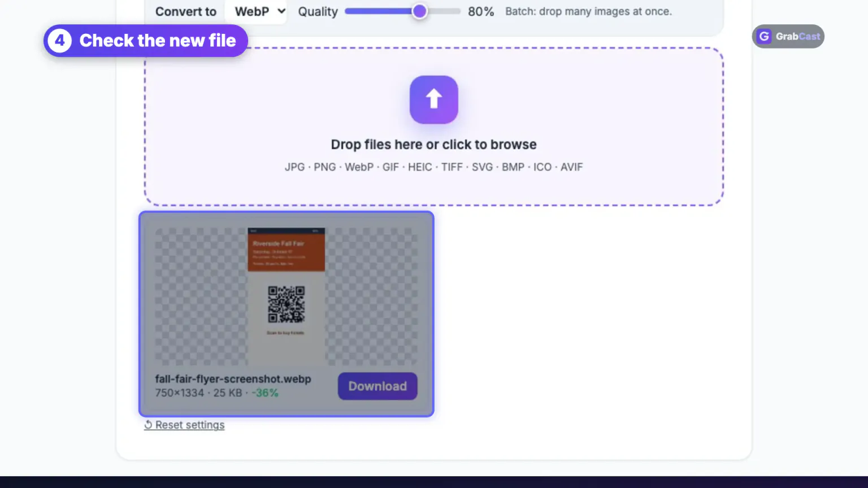Click the supported formats list text

click(433, 167)
